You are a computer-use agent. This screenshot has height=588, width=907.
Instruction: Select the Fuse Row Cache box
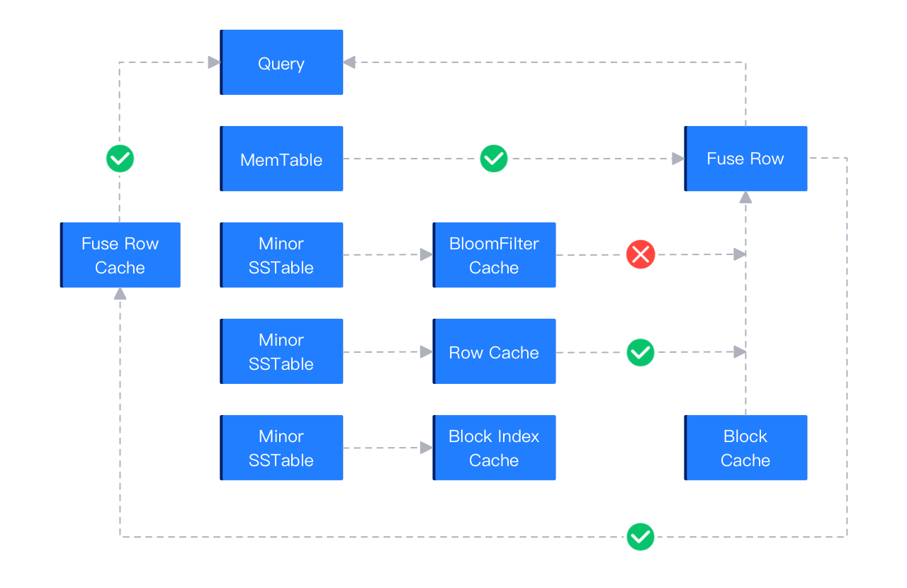click(120, 255)
